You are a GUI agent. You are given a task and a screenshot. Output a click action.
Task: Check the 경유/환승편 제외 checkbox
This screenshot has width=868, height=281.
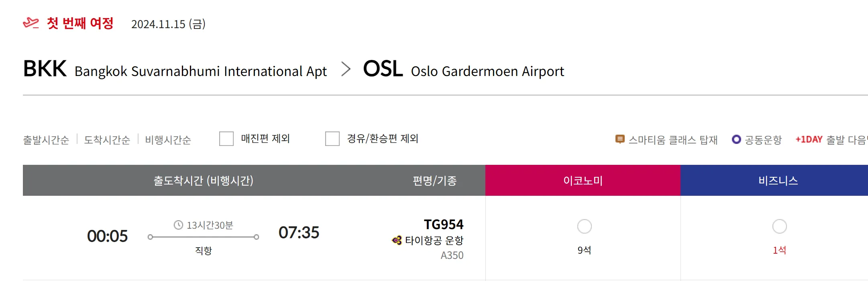(332, 139)
